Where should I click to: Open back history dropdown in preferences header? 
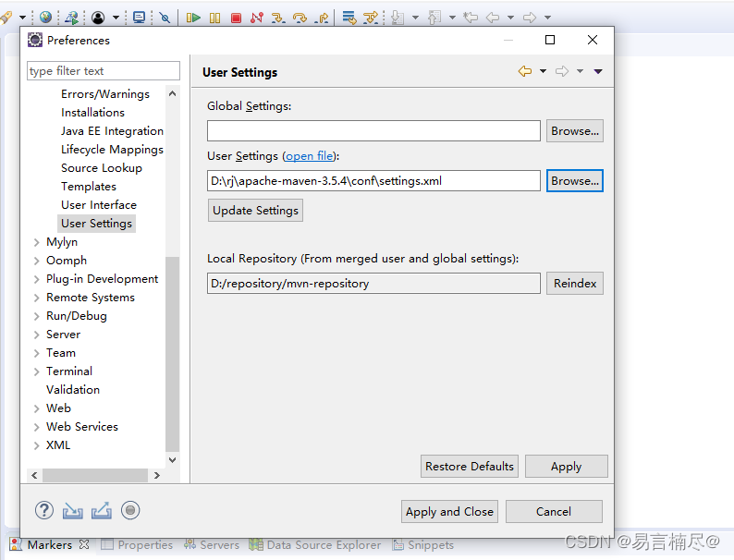coord(543,71)
